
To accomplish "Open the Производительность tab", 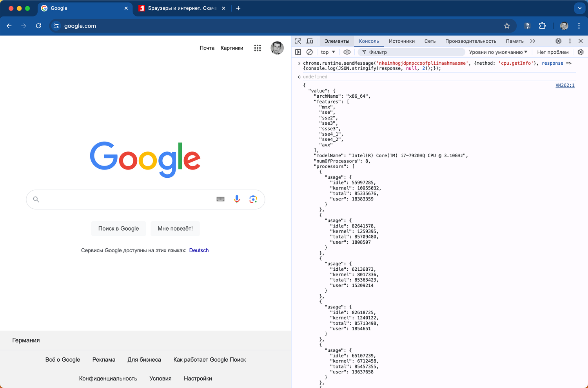I will [x=471, y=41].
